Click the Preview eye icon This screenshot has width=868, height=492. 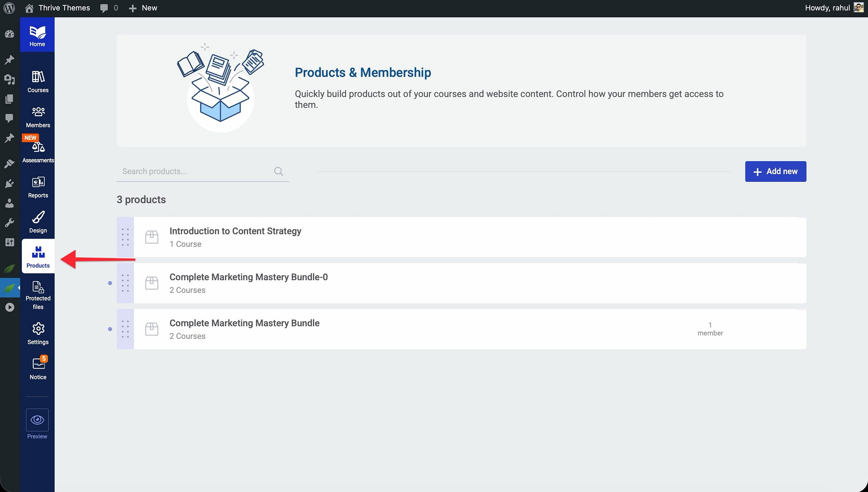coord(37,420)
